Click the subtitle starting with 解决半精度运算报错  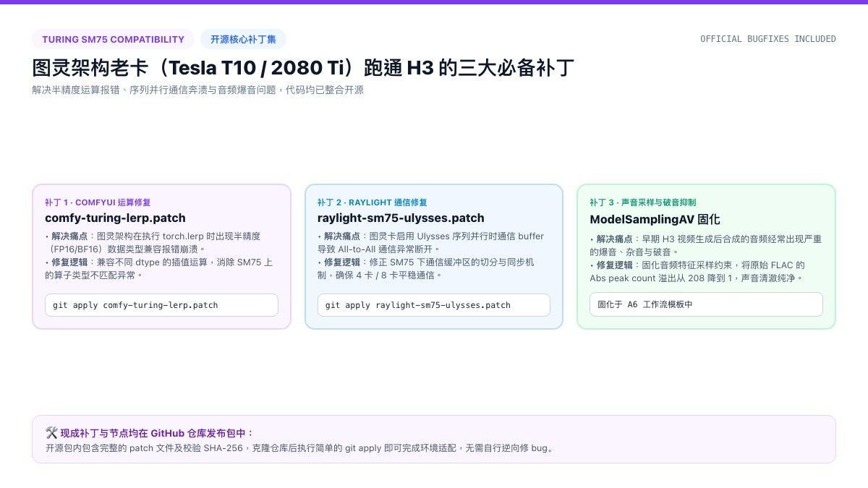tap(197, 90)
